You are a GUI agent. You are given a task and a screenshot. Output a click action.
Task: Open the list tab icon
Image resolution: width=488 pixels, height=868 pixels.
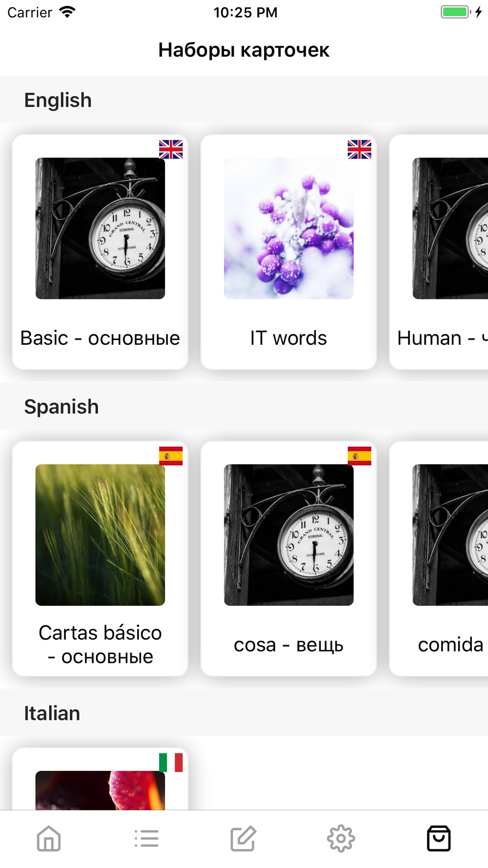pyautogui.click(x=146, y=839)
